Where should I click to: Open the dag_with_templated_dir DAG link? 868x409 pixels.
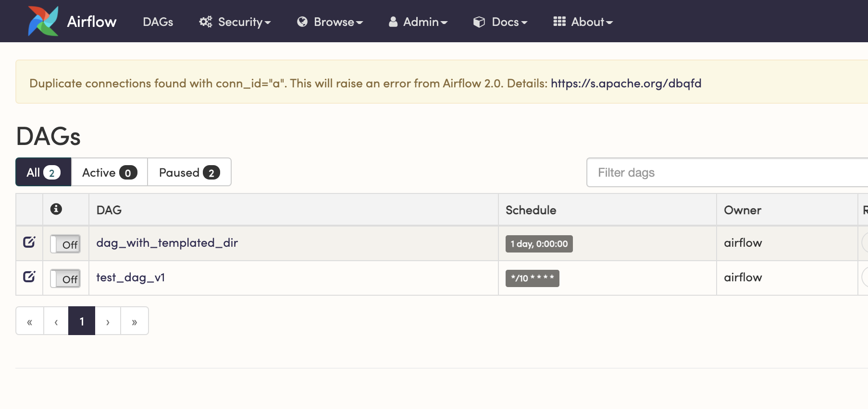click(167, 243)
